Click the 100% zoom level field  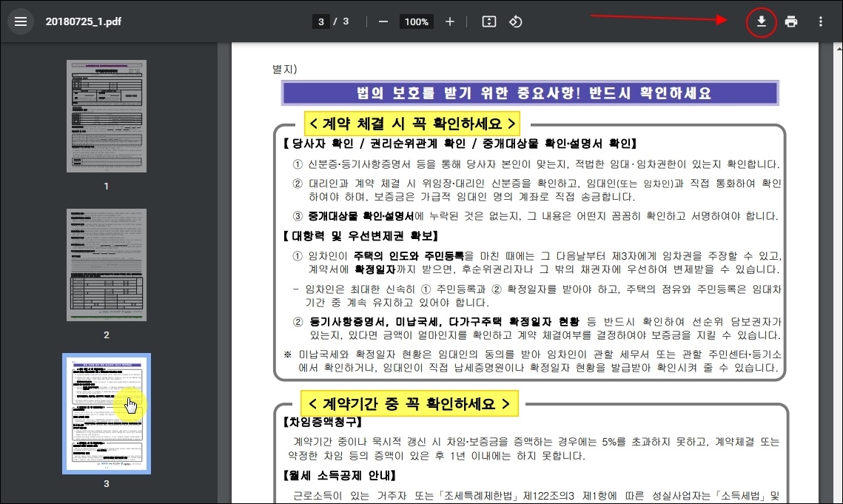tap(417, 21)
